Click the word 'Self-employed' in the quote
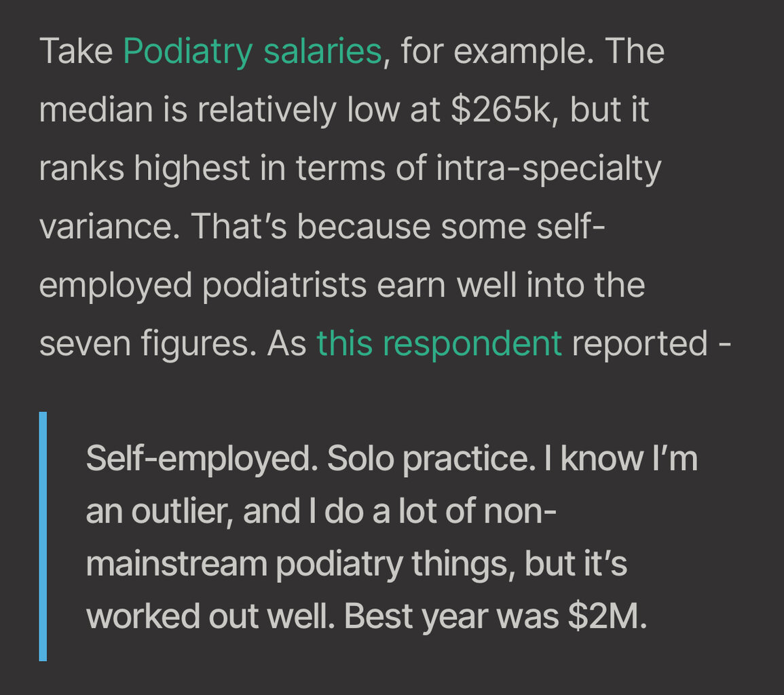The height and width of the screenshot is (695, 784). 202,459
